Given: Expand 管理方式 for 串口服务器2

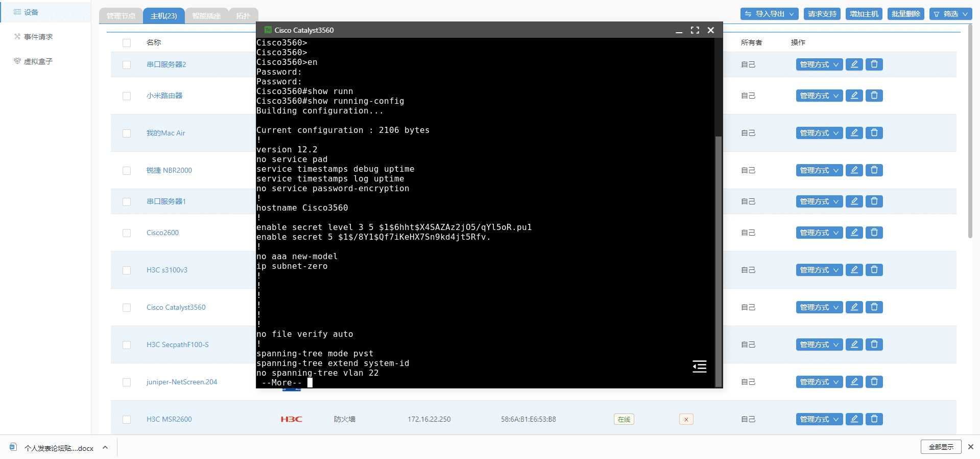Looking at the screenshot, I should tap(819, 64).
